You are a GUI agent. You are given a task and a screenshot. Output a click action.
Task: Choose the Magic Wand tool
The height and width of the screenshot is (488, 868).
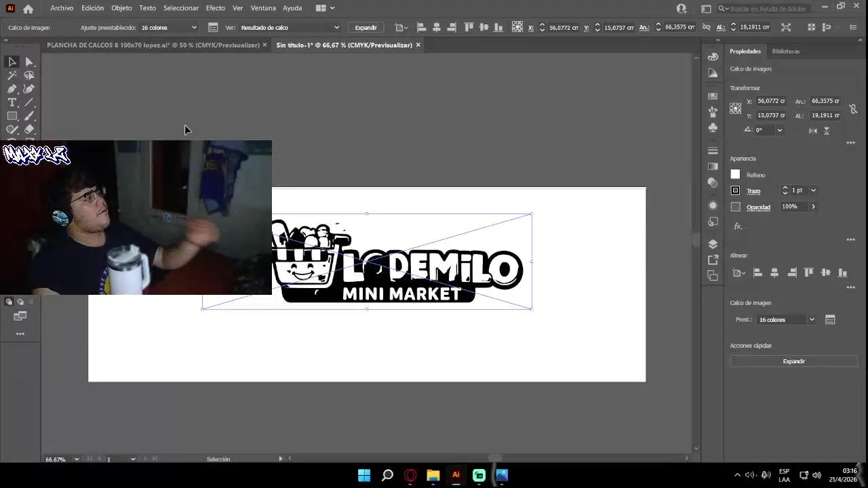coord(12,75)
